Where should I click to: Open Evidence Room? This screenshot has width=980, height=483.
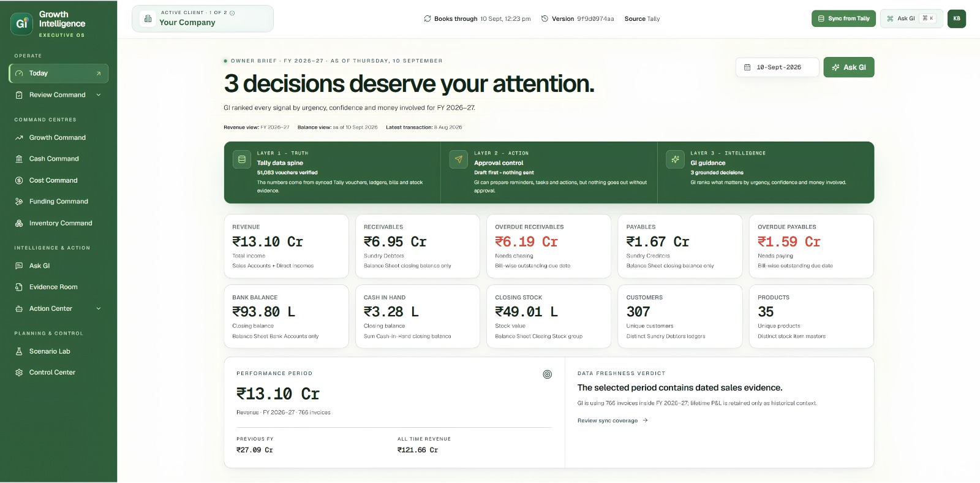(59, 287)
